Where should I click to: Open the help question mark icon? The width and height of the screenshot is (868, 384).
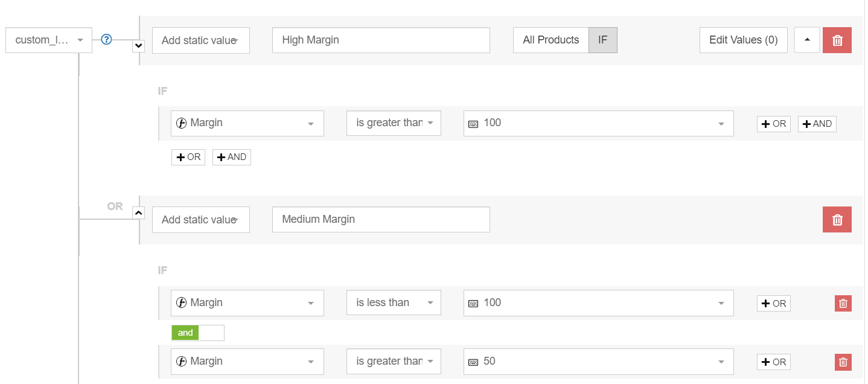point(106,40)
